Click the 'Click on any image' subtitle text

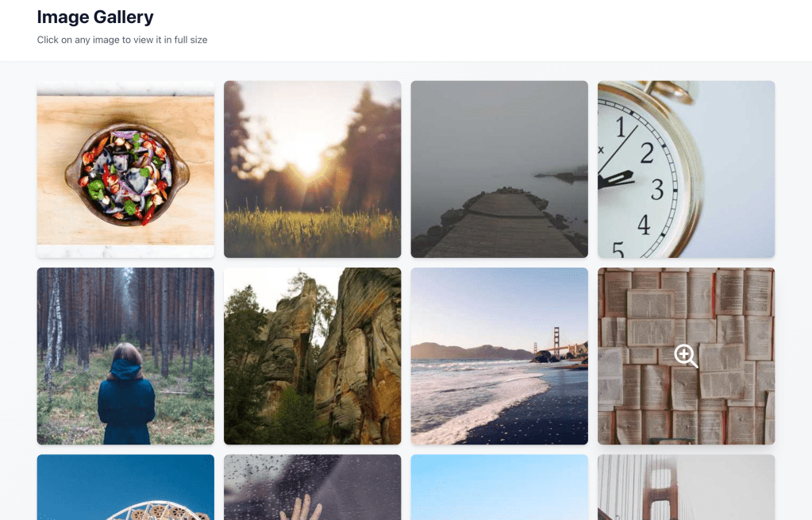pos(122,40)
